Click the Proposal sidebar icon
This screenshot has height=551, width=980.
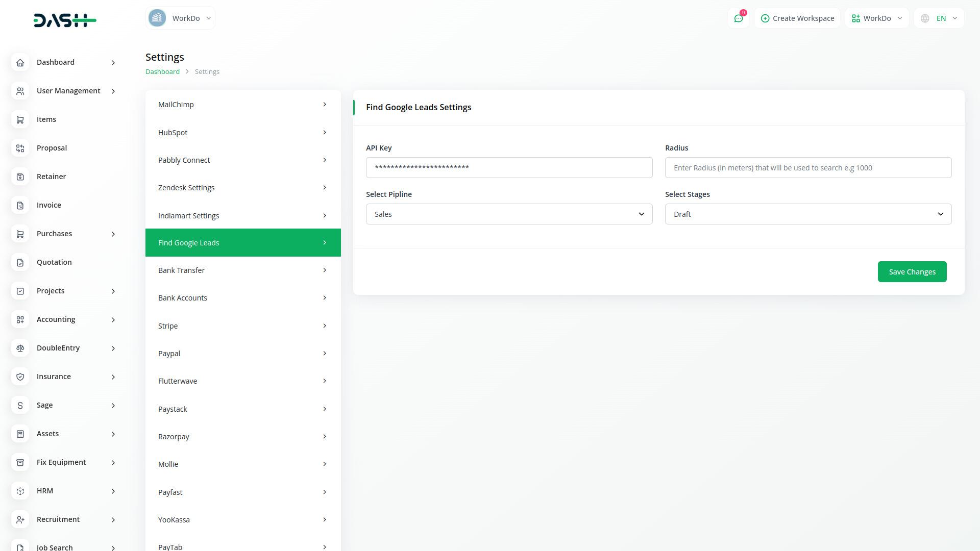click(x=20, y=148)
